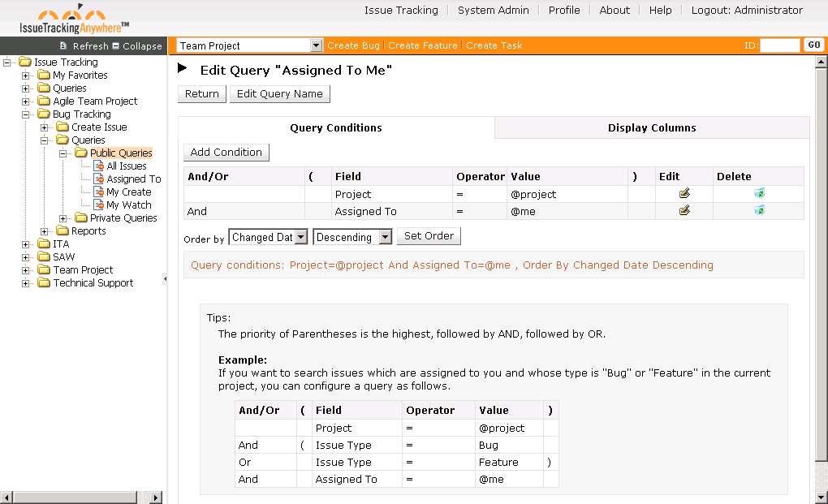
Task: Expand the Technical Support folder
Action: pos(26,283)
